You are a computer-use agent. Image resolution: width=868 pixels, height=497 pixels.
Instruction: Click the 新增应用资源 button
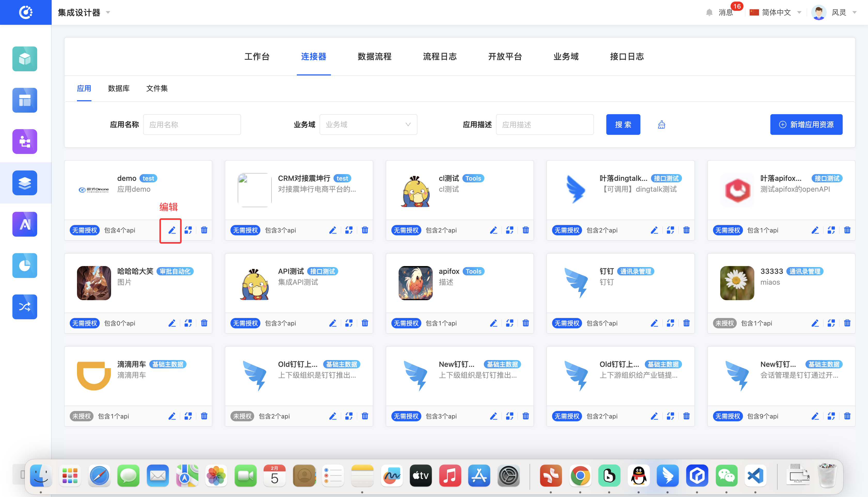(806, 125)
